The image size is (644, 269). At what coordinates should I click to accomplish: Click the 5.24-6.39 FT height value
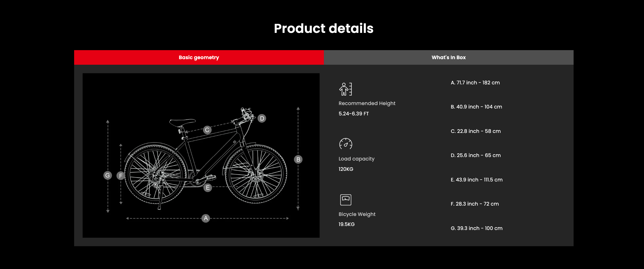353,114
